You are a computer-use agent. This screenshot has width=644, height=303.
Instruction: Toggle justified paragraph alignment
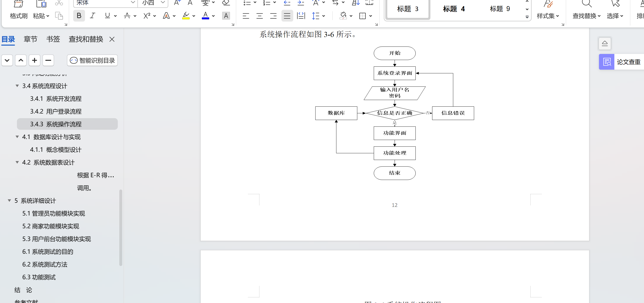click(287, 16)
